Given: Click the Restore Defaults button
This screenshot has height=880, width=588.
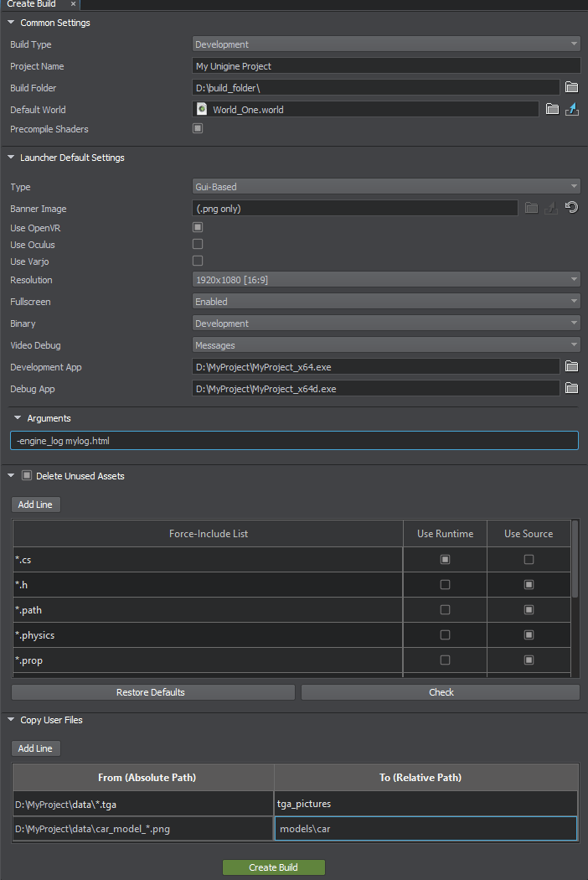Looking at the screenshot, I should 153,692.
